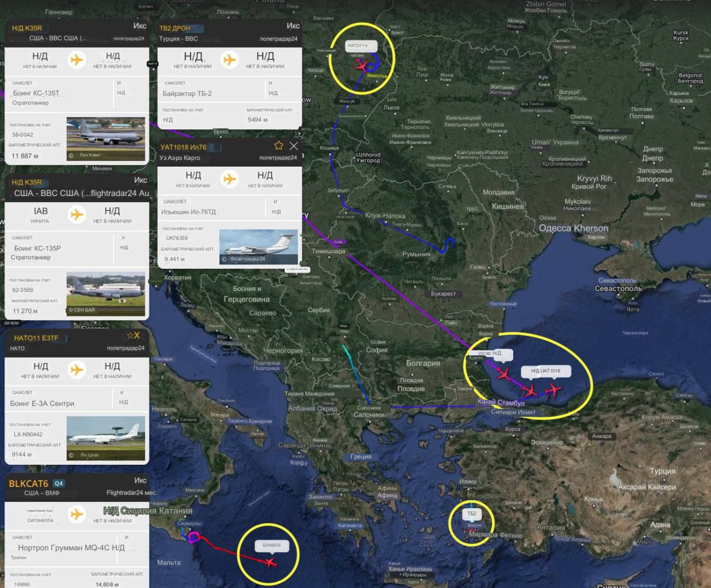Toggle favorite star on НАТО11 E3TF card
The image size is (711, 588).
point(130,335)
